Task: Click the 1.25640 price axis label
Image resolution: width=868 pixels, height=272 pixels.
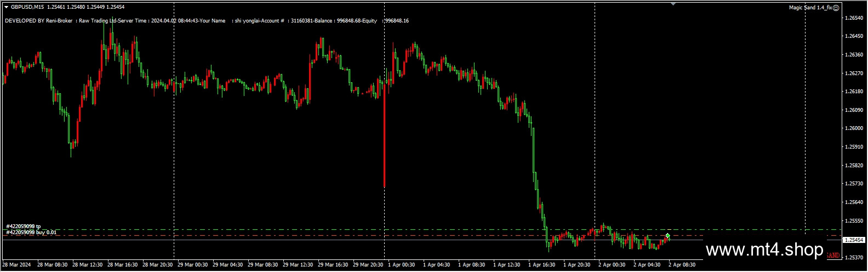Action: pyautogui.click(x=854, y=202)
